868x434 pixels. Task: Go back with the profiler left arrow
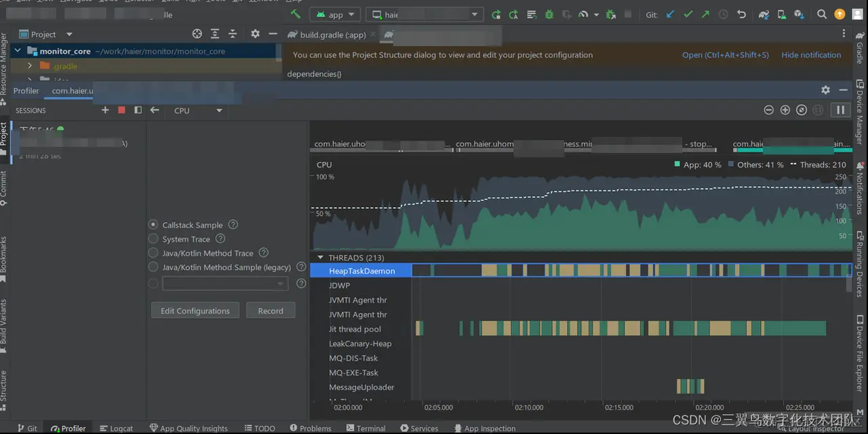155,110
